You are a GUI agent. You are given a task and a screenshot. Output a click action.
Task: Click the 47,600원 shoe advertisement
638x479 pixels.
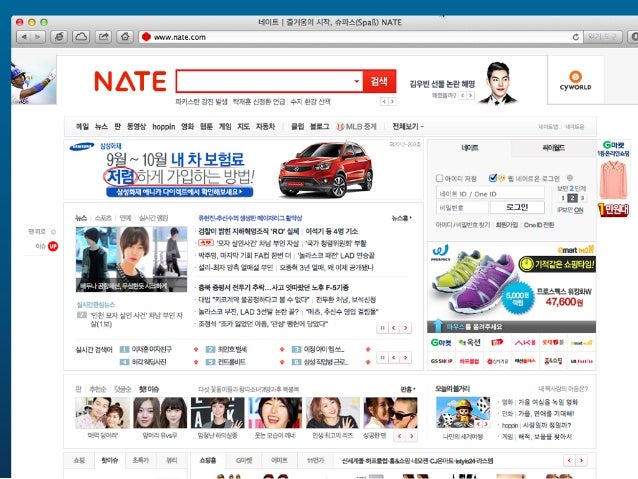click(512, 287)
